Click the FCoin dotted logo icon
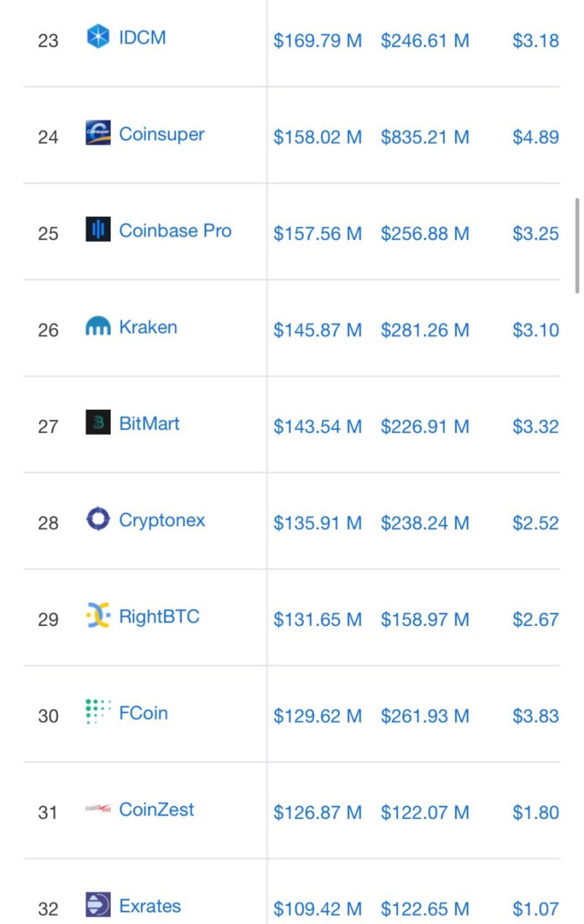The height and width of the screenshot is (924, 584). coord(98,712)
